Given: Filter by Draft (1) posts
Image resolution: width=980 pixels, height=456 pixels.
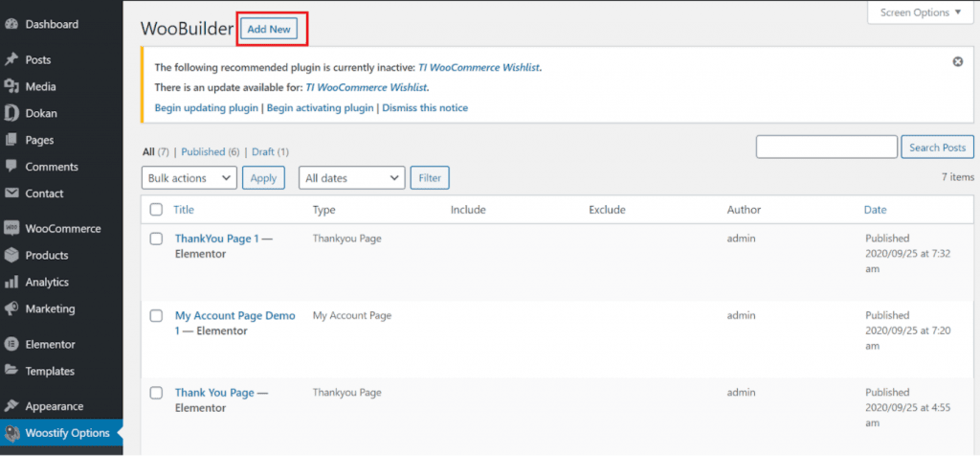Looking at the screenshot, I should (271, 151).
